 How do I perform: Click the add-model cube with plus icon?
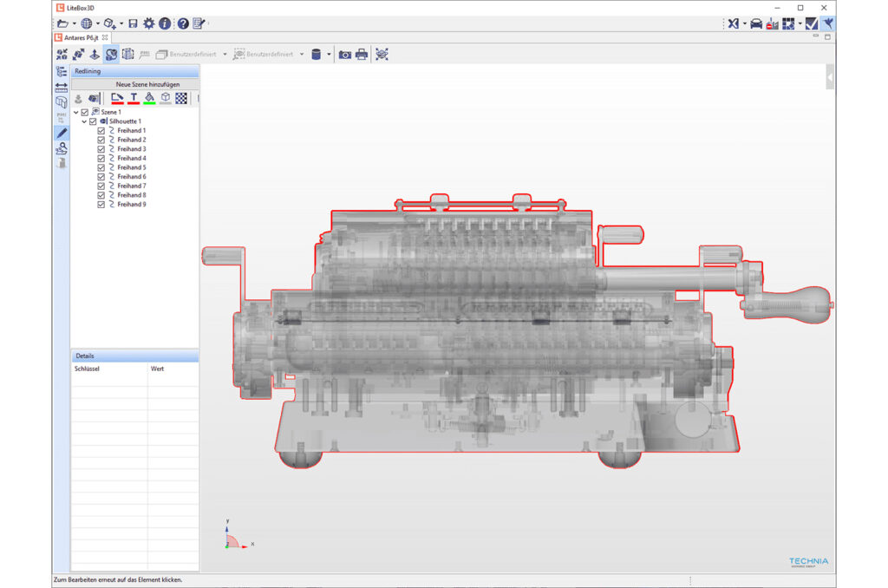click(110, 23)
